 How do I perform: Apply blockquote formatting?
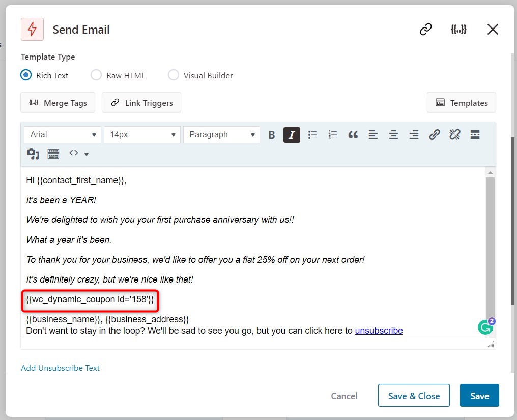click(353, 135)
